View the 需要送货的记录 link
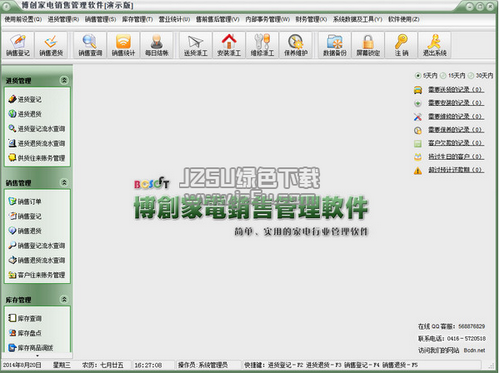 click(x=456, y=90)
